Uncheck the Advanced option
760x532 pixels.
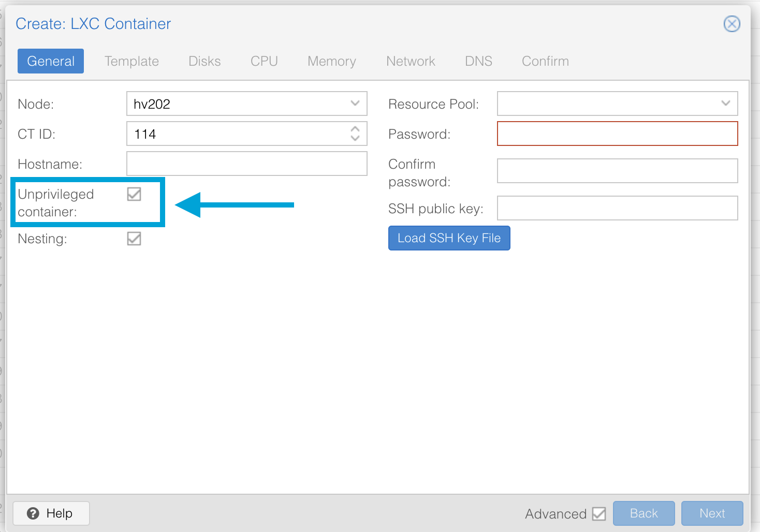(x=600, y=513)
